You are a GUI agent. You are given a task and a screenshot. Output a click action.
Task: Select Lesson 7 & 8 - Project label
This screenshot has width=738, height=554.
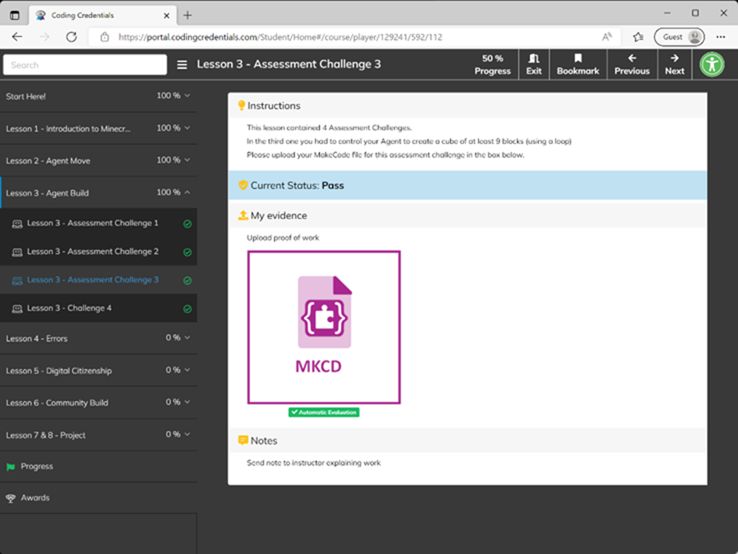point(46,435)
